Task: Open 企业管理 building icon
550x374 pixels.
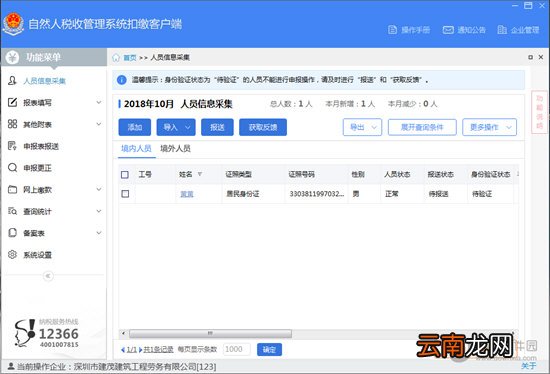Action: [x=502, y=30]
